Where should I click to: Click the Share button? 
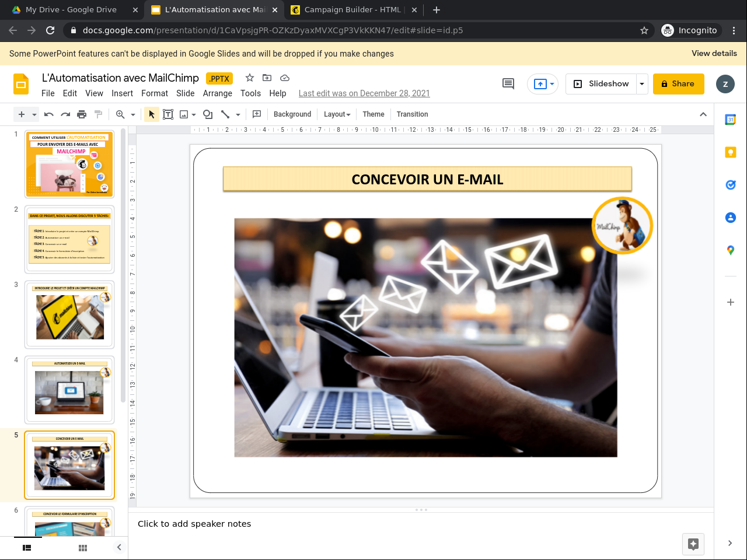[679, 84]
